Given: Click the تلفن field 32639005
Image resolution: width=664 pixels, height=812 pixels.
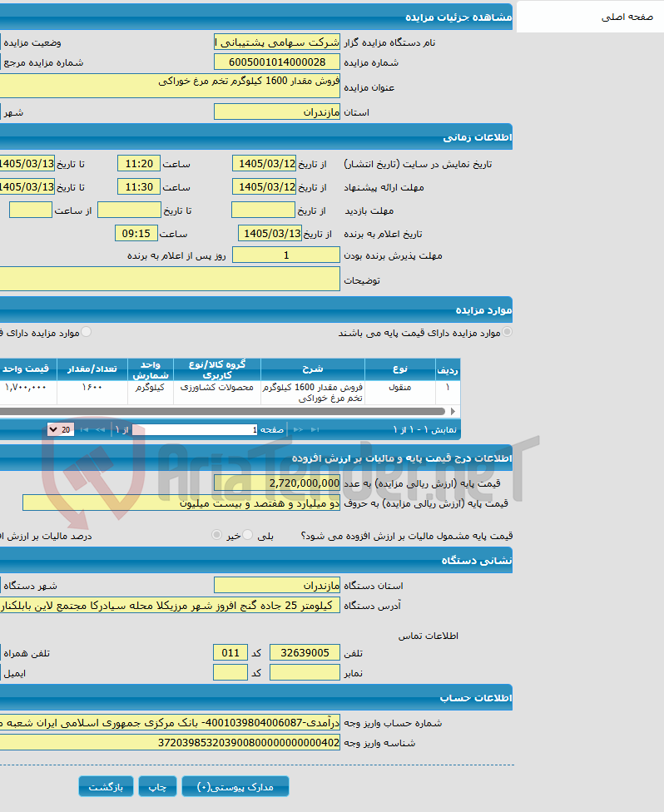Looking at the screenshot, I should click(x=305, y=652).
